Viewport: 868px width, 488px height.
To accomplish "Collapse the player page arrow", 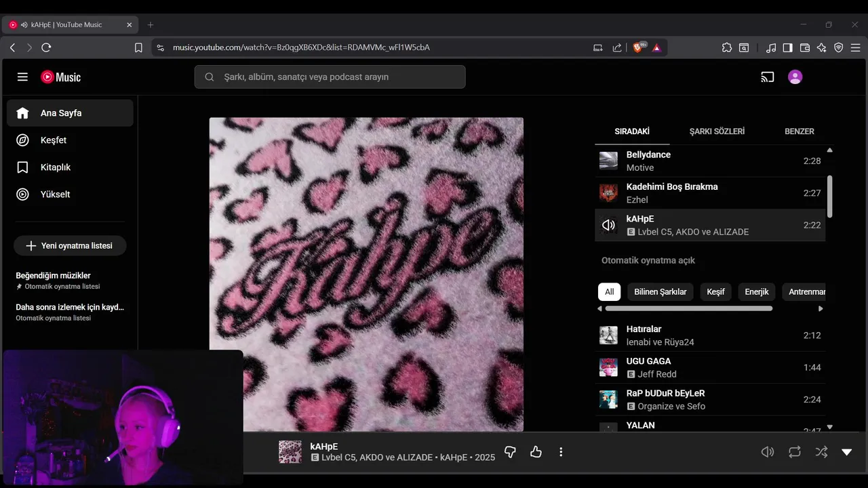I will [x=846, y=452].
